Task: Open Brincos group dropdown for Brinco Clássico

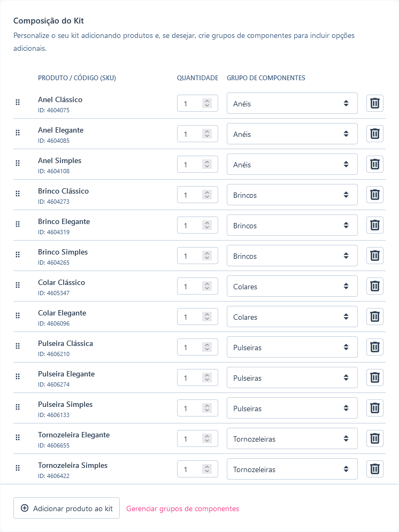Action: click(292, 195)
